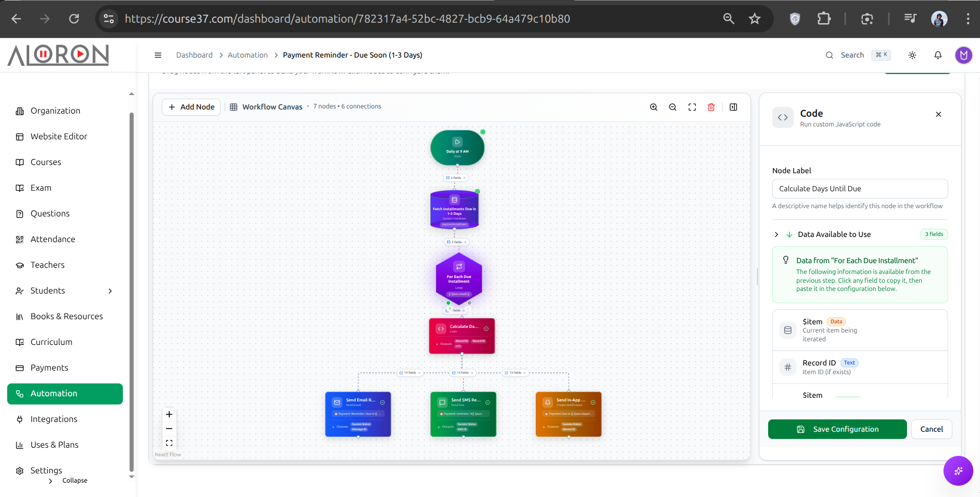
Task: Select the Calculate Days code node
Action: click(x=462, y=336)
